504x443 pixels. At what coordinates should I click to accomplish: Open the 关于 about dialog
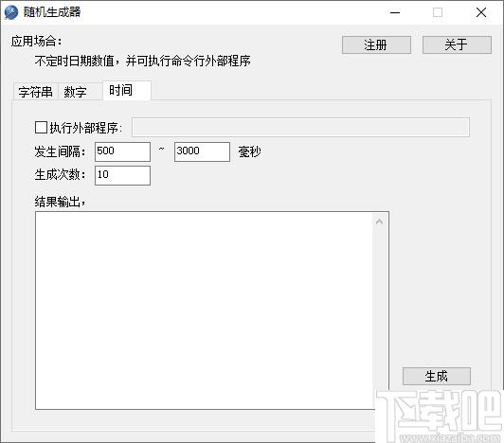click(457, 44)
